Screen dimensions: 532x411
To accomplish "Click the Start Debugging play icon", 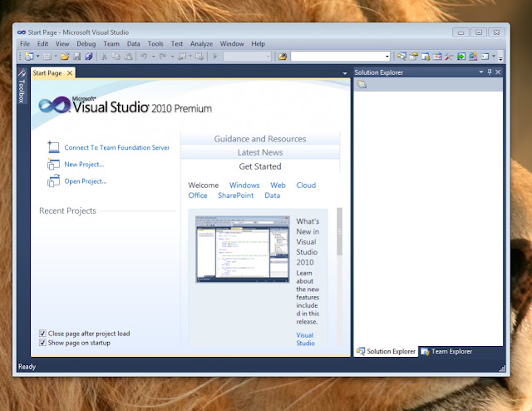I will [214, 57].
